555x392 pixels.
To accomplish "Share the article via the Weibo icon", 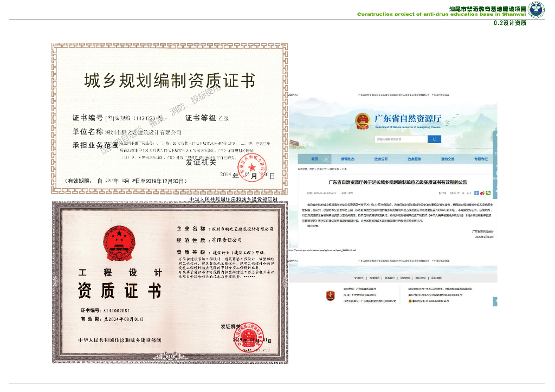I will tap(482, 193).
